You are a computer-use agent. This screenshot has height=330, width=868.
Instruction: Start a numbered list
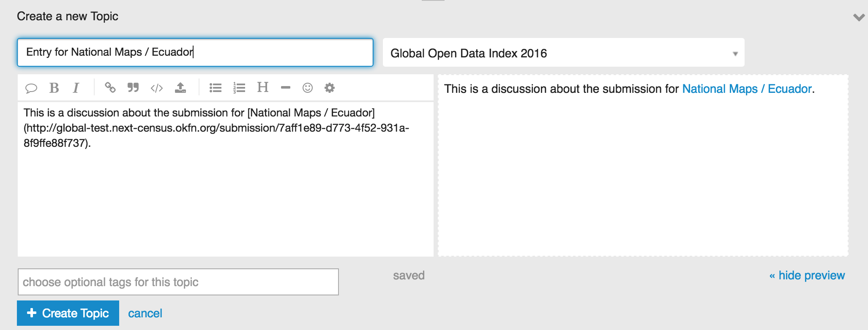click(x=239, y=88)
